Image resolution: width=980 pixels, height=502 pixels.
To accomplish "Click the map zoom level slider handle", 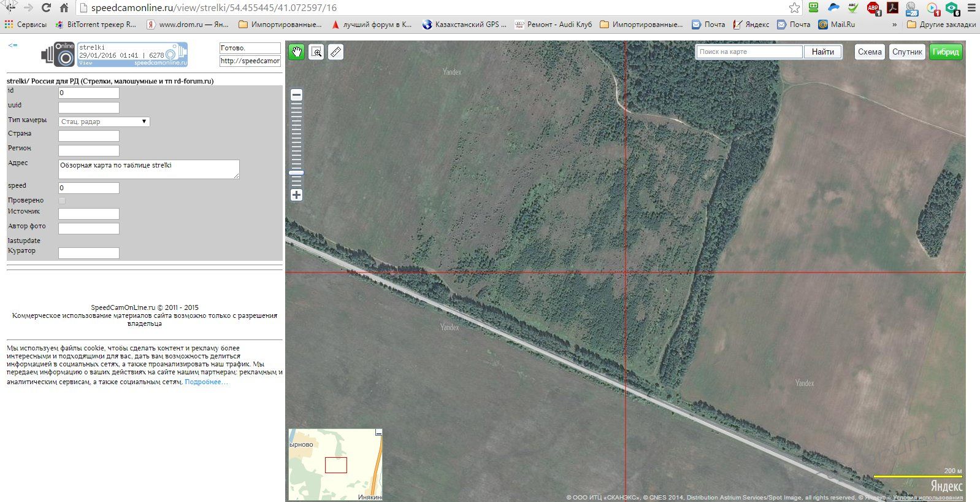I will pos(296,173).
